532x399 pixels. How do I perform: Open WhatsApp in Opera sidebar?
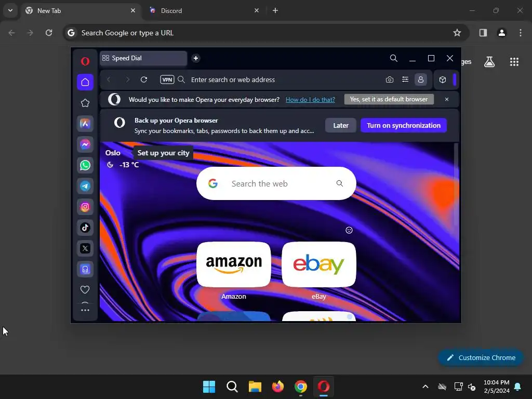[85, 165]
